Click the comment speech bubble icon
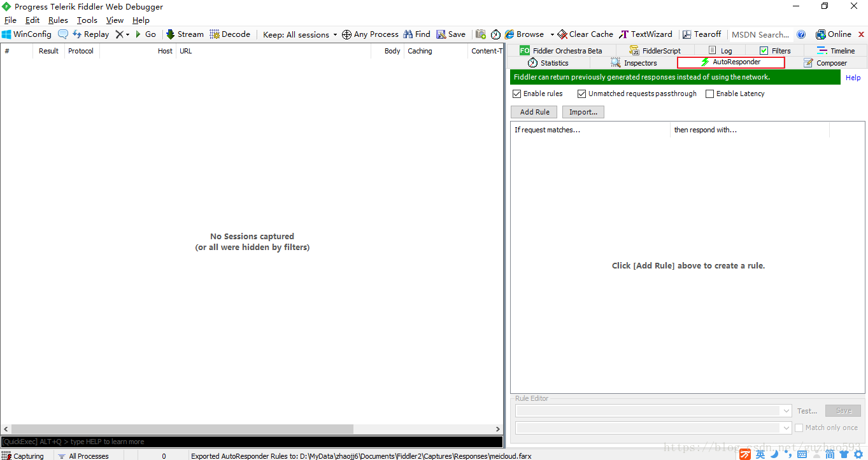This screenshot has height=460, width=868. click(x=63, y=34)
